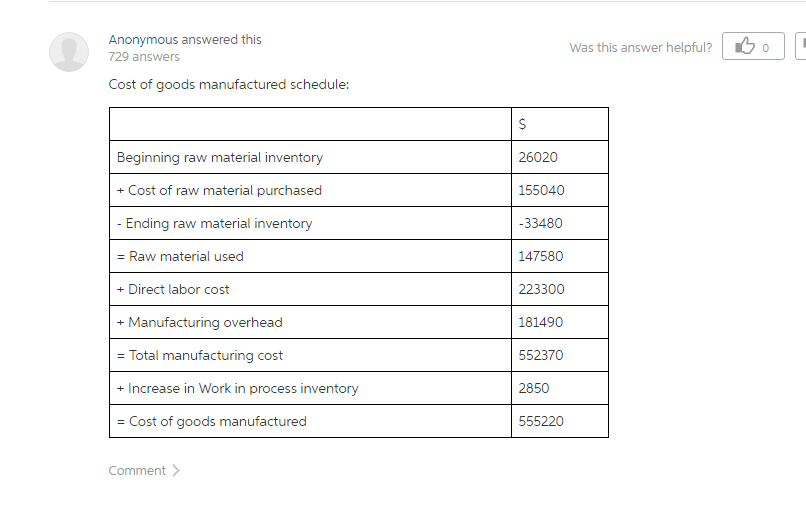
Task: Select the Manufacturing overhead value 181490
Action: click(541, 322)
